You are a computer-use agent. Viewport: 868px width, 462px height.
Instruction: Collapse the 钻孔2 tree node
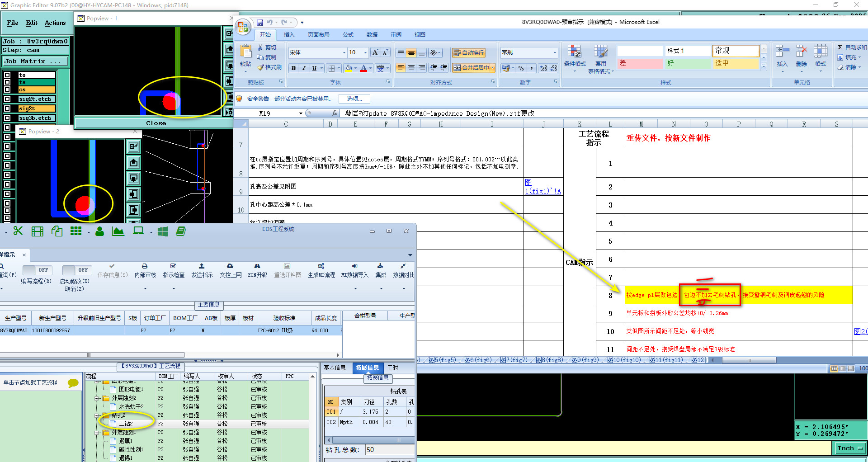(97, 415)
